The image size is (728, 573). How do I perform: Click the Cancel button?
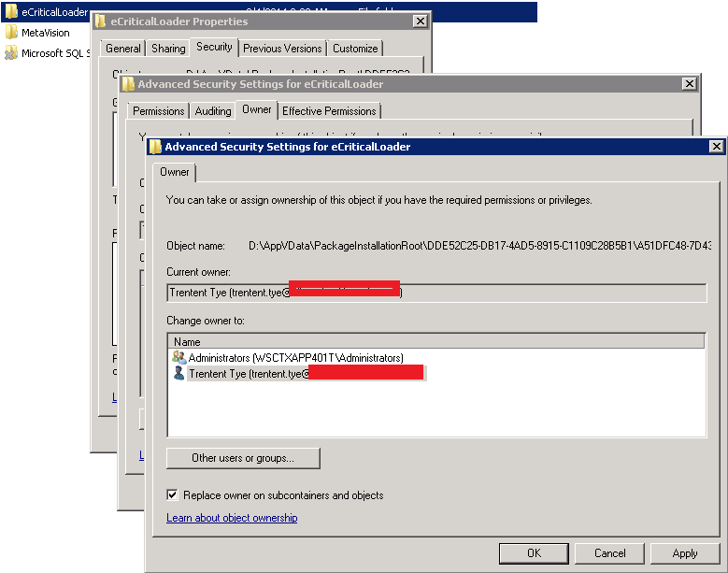pyautogui.click(x=609, y=553)
